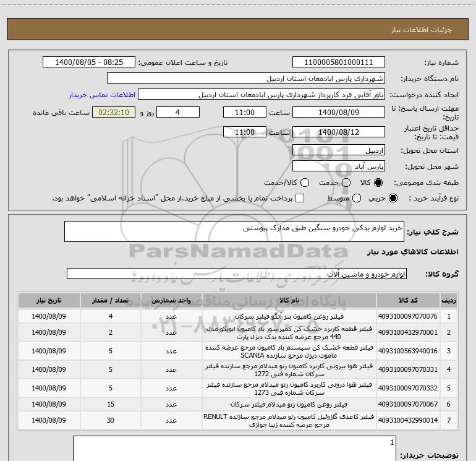This screenshot has height=461, width=476.
Task: Click item code 4093100097070067
Action: coord(408,404)
